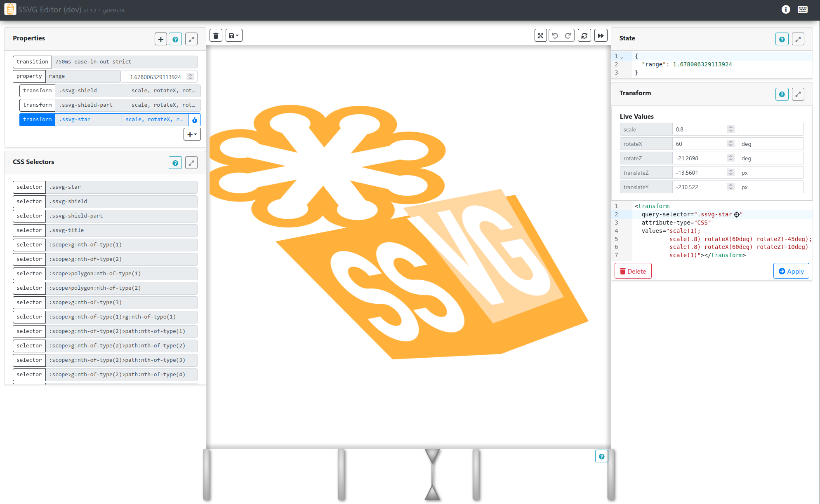This screenshot has height=504, width=820.
Task: Click the fit-to-screen expand icon
Action: tap(540, 36)
